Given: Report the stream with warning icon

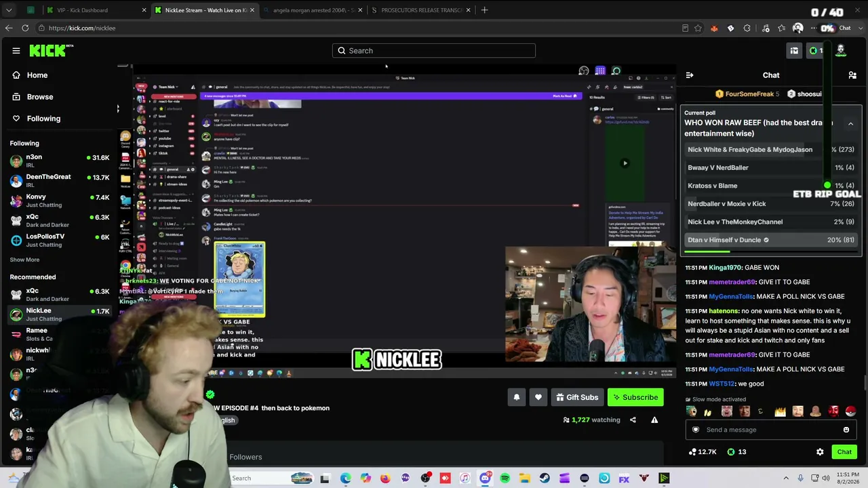Looking at the screenshot, I should [x=654, y=420].
